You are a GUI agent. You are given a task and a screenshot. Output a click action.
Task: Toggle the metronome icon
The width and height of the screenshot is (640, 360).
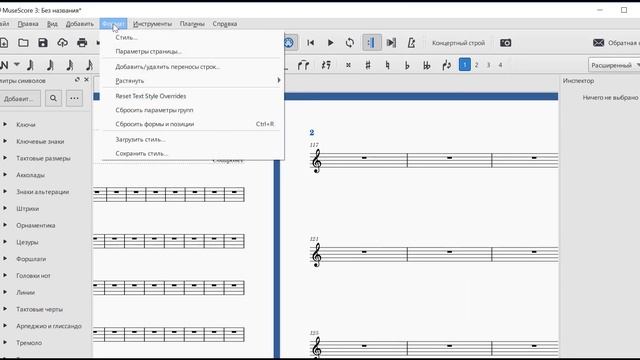click(411, 42)
